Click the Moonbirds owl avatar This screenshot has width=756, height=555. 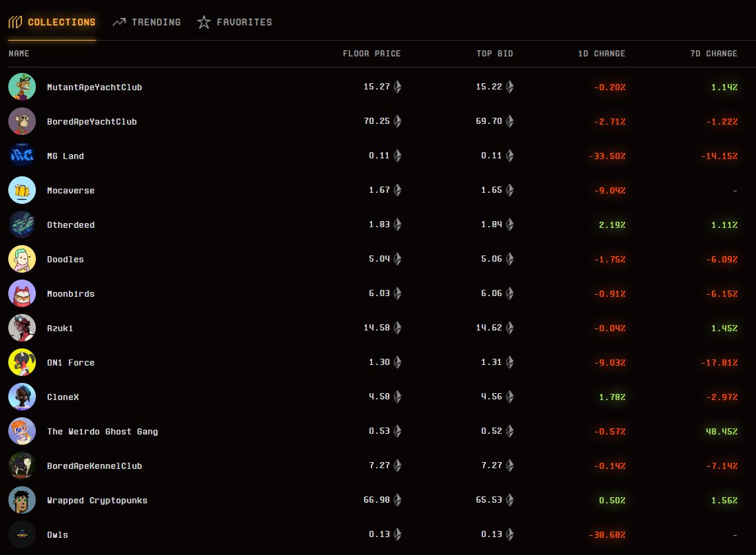(22, 293)
